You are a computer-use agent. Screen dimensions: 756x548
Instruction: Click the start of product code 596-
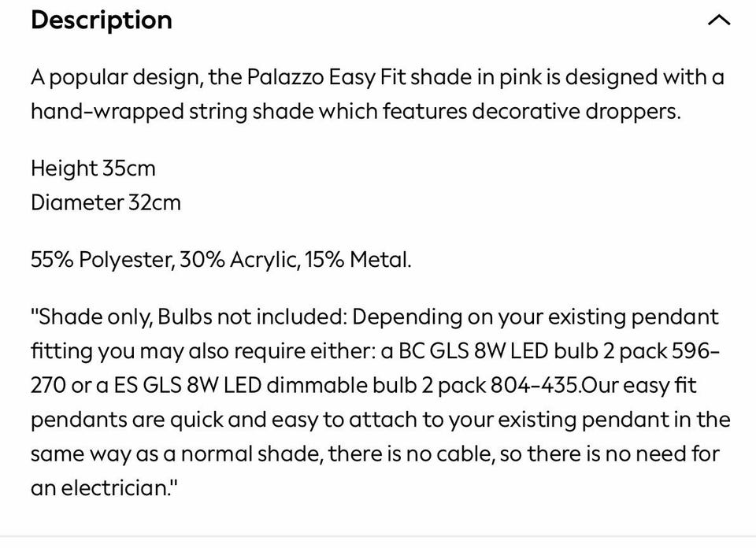695,351
